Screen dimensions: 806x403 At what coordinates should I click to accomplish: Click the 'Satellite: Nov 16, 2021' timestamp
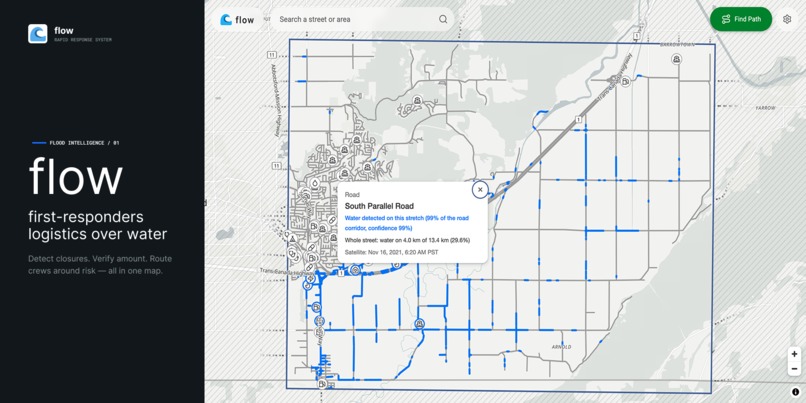[392, 252]
